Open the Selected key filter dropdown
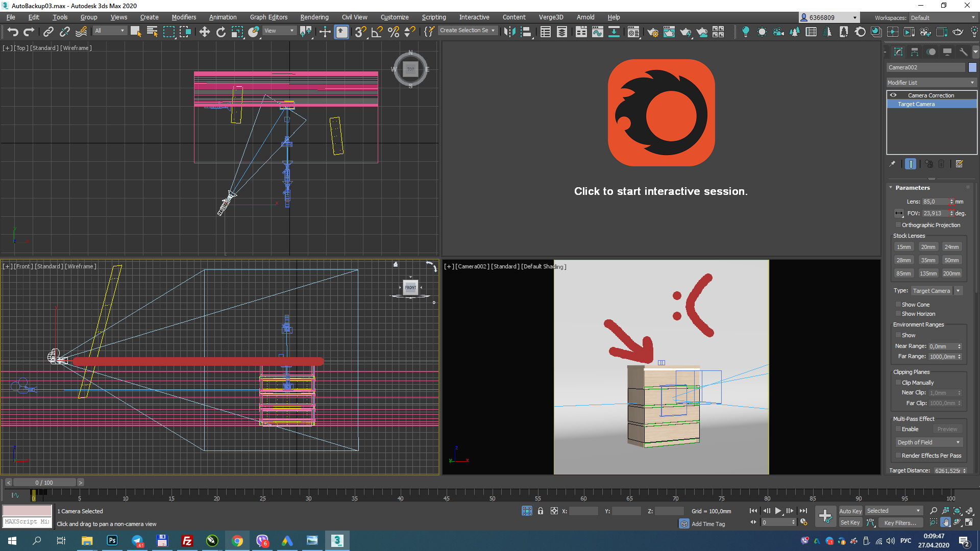This screenshot has height=551, width=980. (894, 511)
